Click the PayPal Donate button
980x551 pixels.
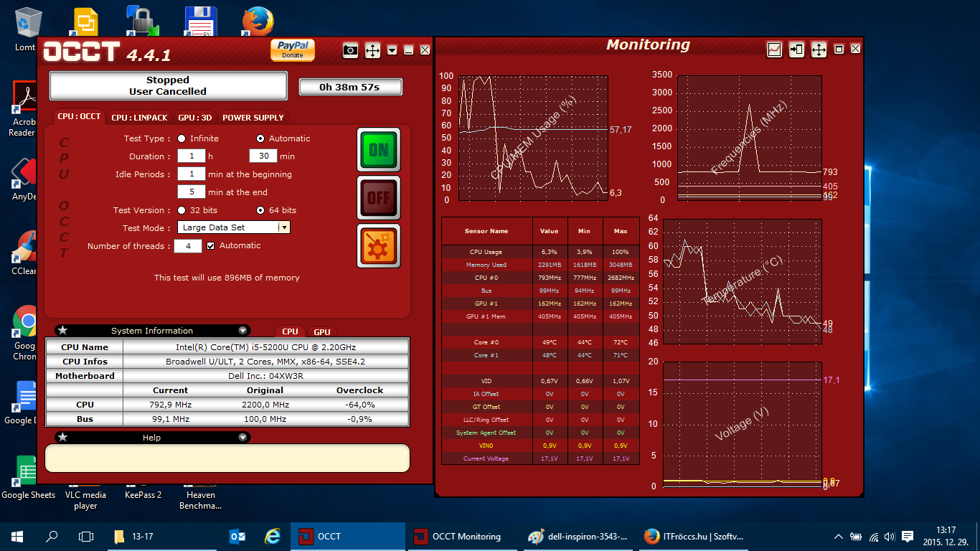click(292, 50)
